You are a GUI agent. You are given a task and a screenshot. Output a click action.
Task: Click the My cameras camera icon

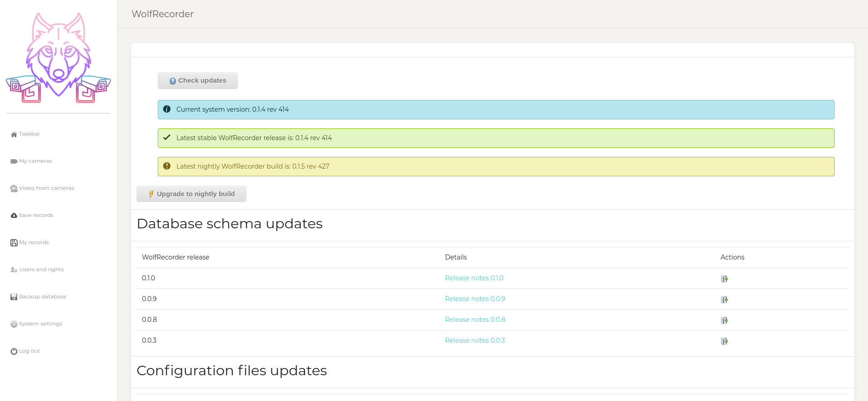coord(14,161)
